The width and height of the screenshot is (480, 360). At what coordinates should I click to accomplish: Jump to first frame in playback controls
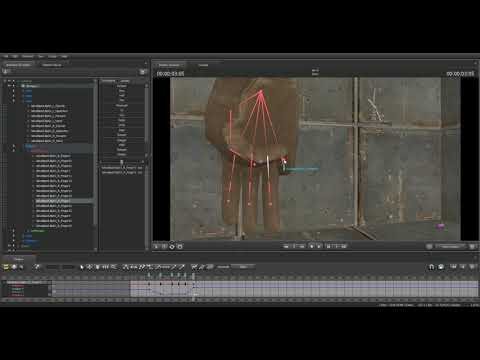click(286, 246)
